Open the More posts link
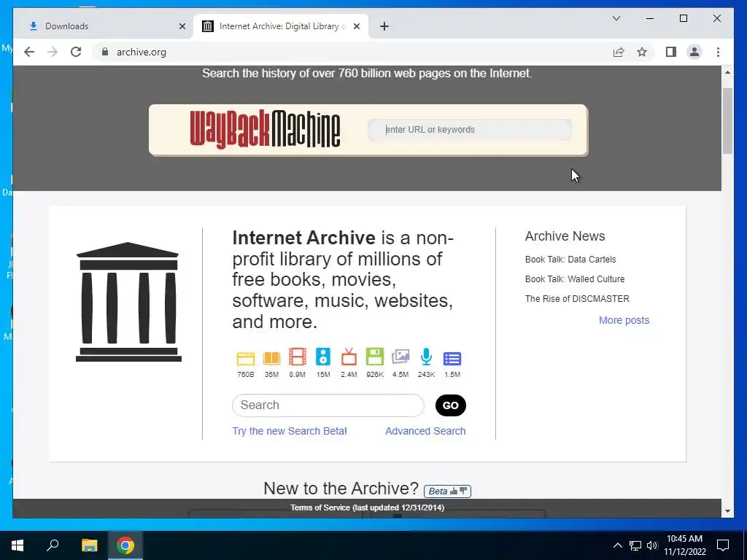Viewport: 747px width, 560px height. (x=624, y=320)
